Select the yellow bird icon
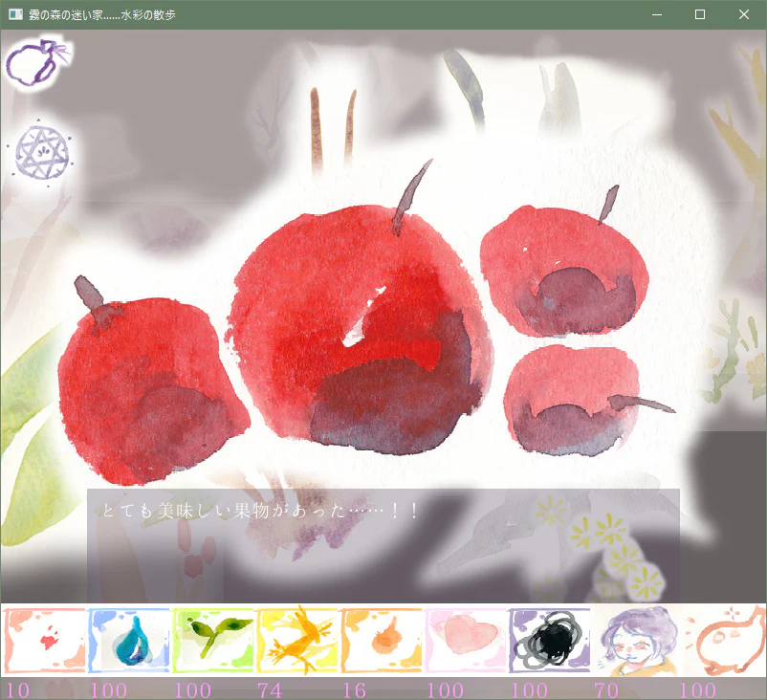The image size is (767, 700). coord(296,638)
